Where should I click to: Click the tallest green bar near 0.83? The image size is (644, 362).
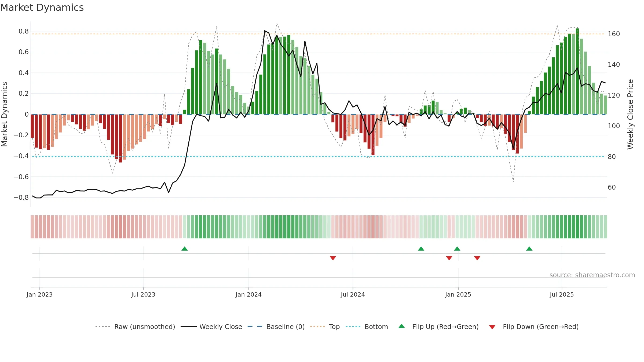point(577,71)
